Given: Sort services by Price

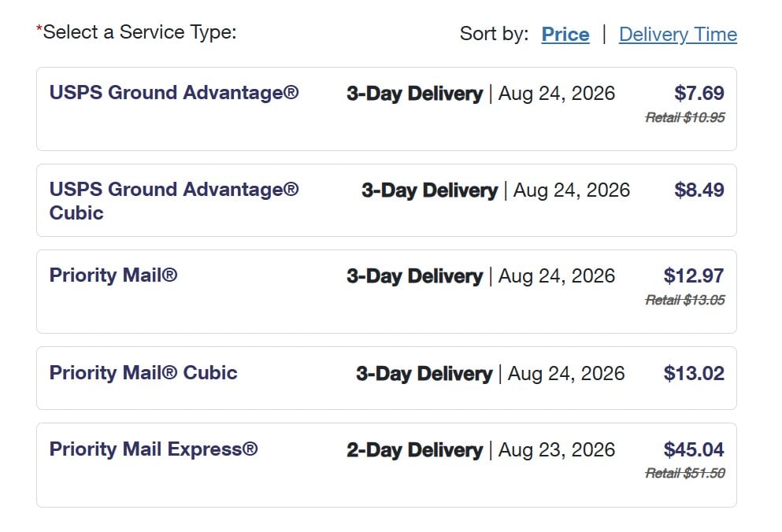Looking at the screenshot, I should point(565,35).
